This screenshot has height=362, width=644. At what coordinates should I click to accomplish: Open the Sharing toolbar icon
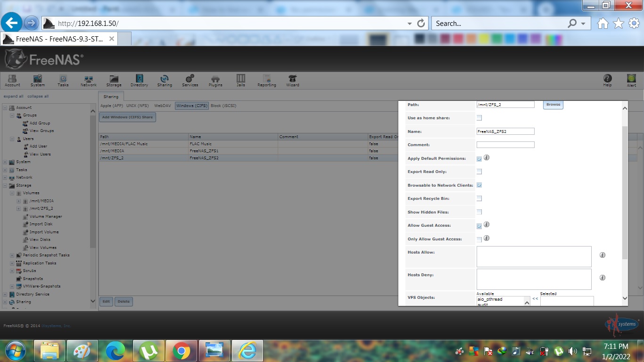165,81
